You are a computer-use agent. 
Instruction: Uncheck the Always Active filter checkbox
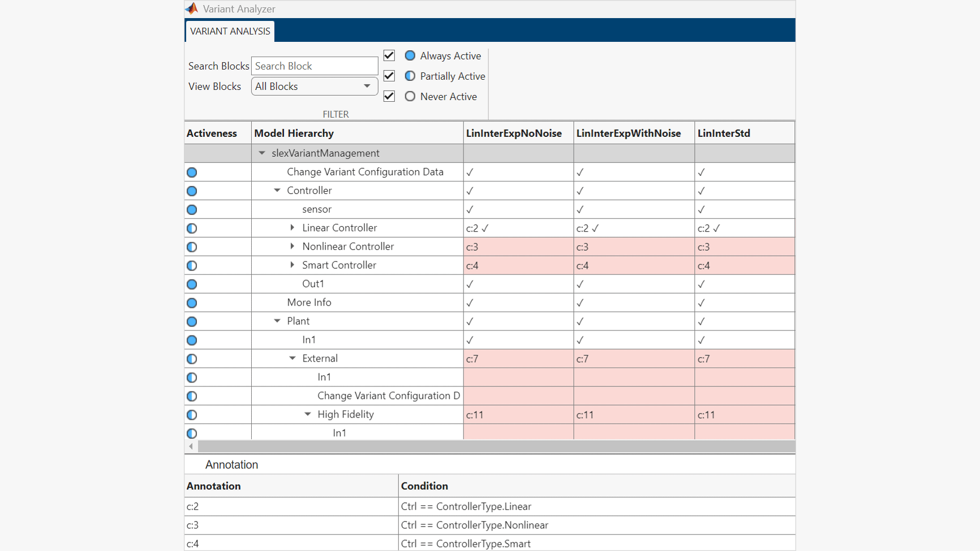click(x=389, y=55)
